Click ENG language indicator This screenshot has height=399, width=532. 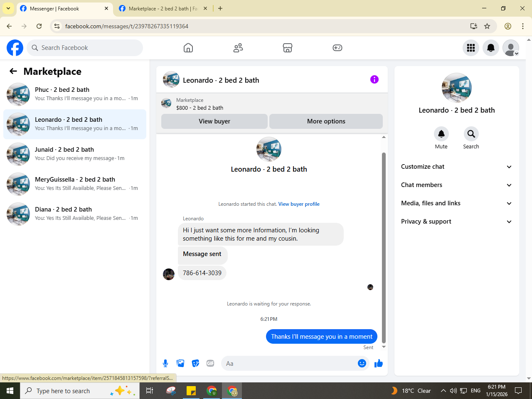pos(475,391)
